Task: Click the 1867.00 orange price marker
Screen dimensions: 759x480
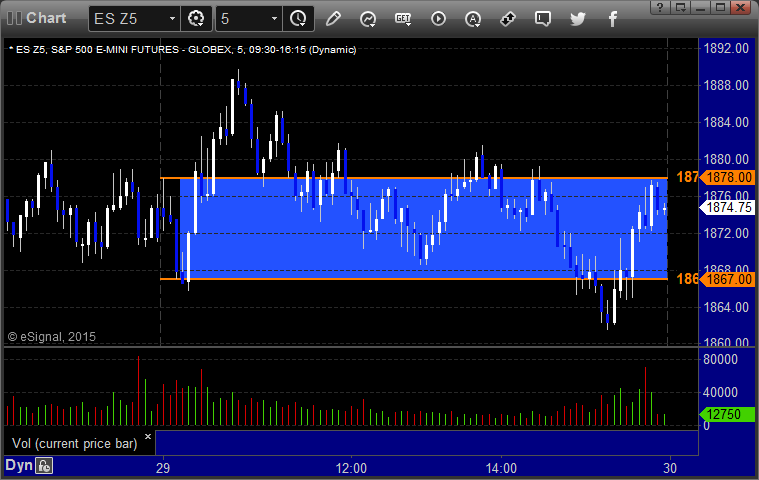Action: [x=728, y=279]
